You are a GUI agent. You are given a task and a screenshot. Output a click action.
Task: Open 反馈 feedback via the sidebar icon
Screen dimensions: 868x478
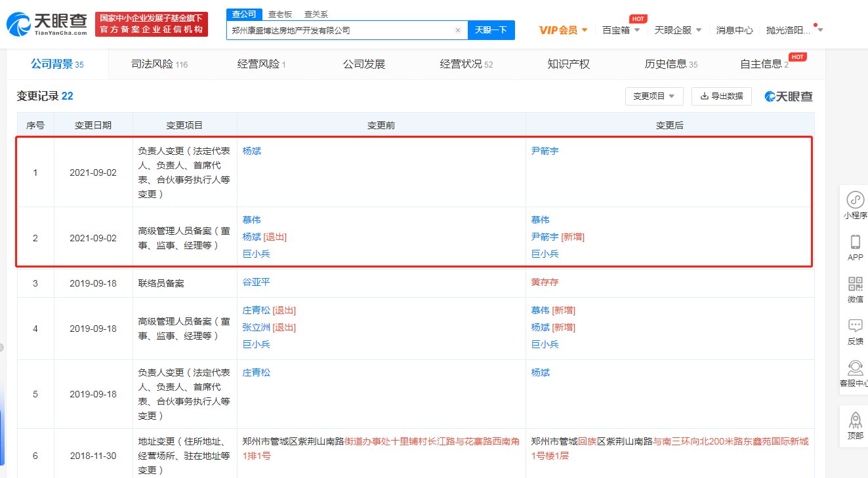(x=855, y=328)
